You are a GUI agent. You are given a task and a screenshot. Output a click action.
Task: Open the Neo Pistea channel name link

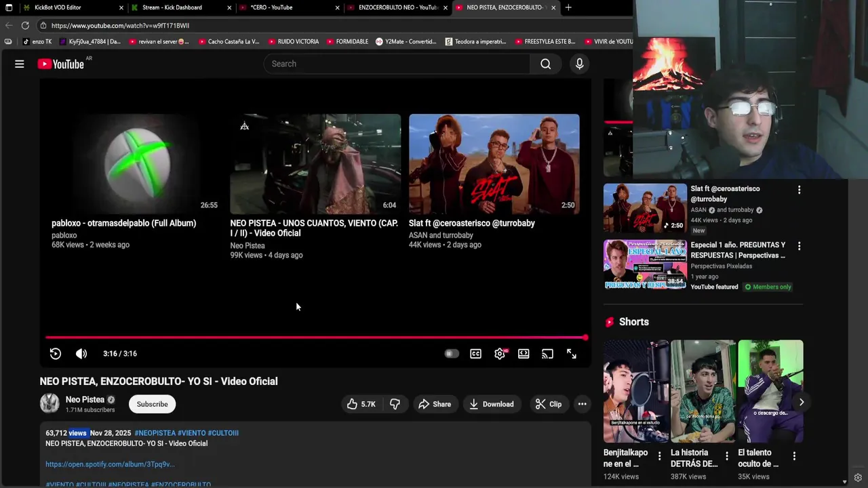point(85,400)
